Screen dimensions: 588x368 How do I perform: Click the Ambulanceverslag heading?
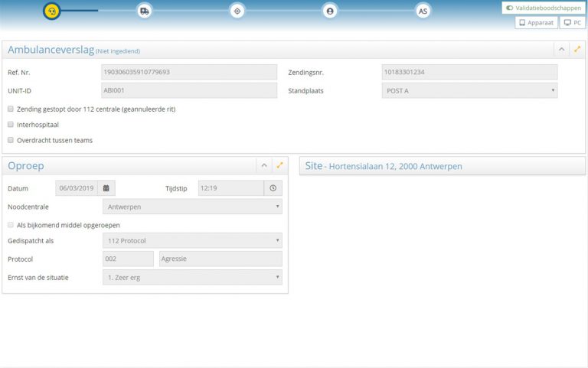coord(51,50)
